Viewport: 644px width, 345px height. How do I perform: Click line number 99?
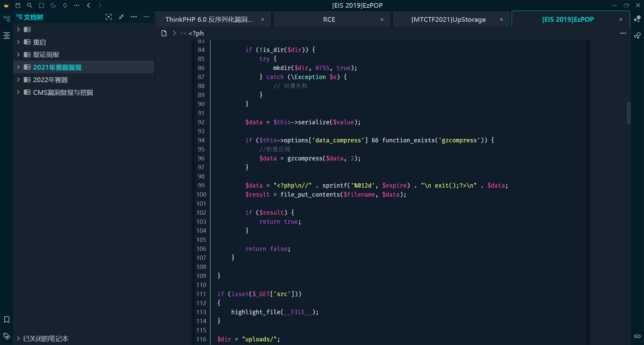pos(201,186)
